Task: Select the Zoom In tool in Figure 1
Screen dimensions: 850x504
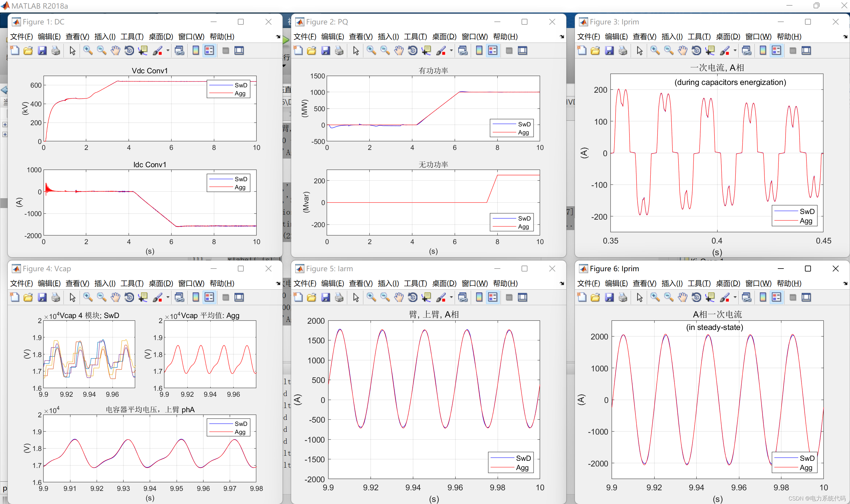Action: tap(87, 50)
